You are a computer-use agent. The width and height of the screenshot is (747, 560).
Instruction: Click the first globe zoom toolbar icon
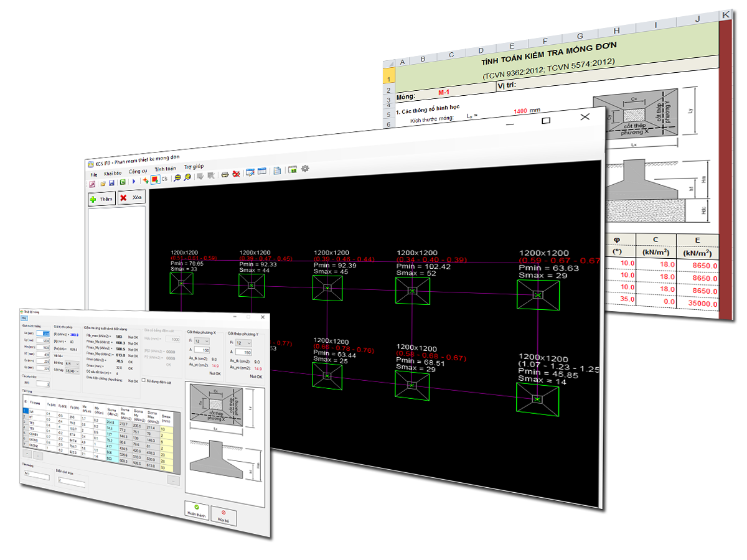(177, 178)
